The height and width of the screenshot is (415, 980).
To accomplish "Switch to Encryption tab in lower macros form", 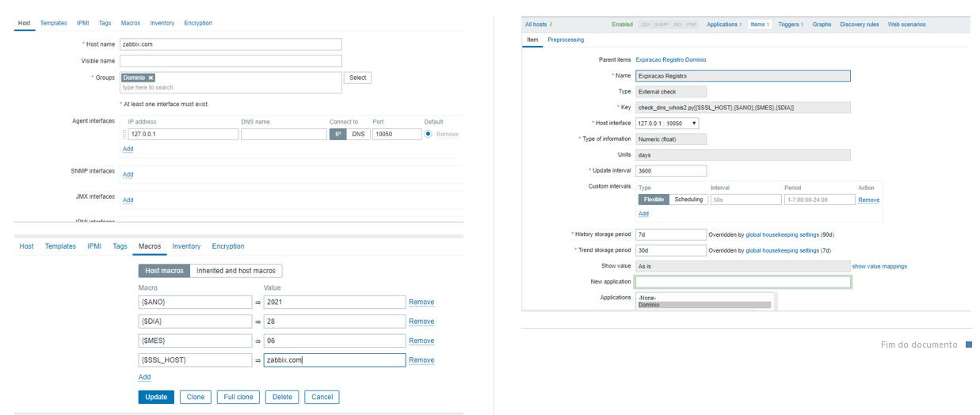I will point(228,246).
